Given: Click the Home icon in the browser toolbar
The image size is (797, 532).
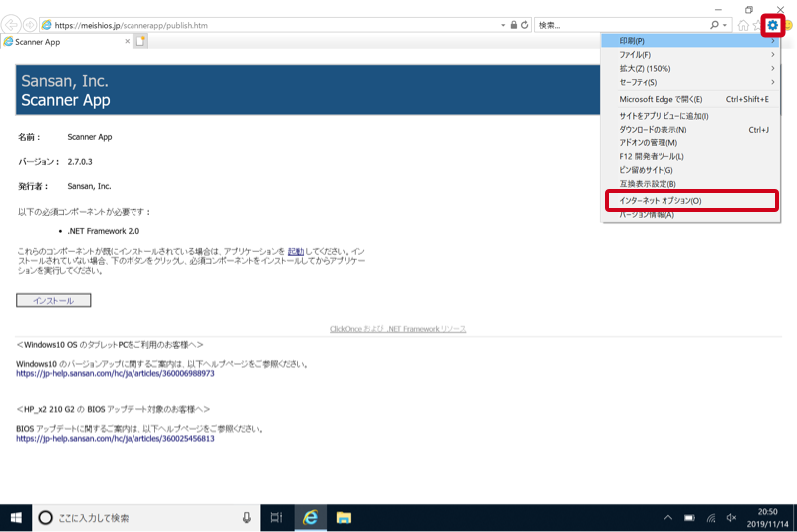Looking at the screenshot, I should (743, 25).
